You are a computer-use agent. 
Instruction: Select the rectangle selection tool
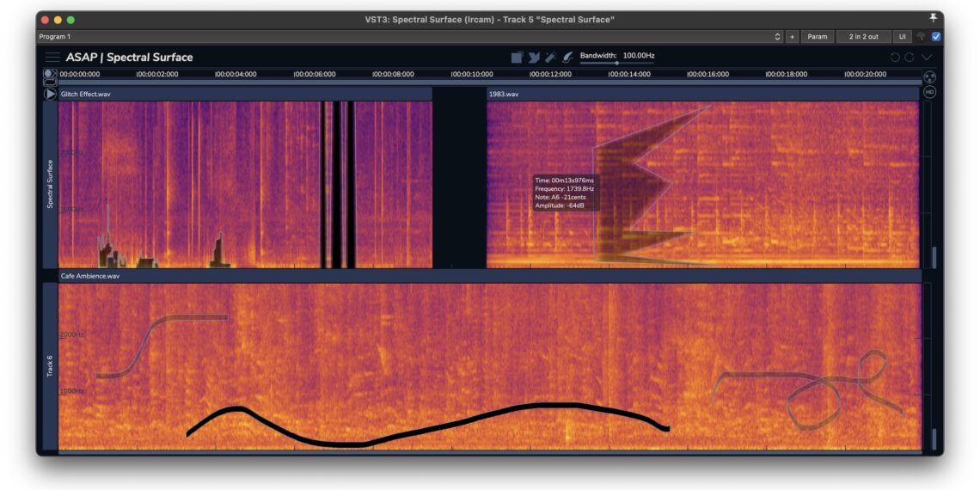517,58
